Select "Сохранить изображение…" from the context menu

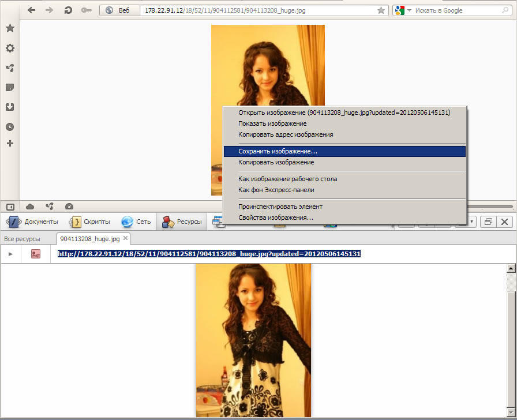278,151
